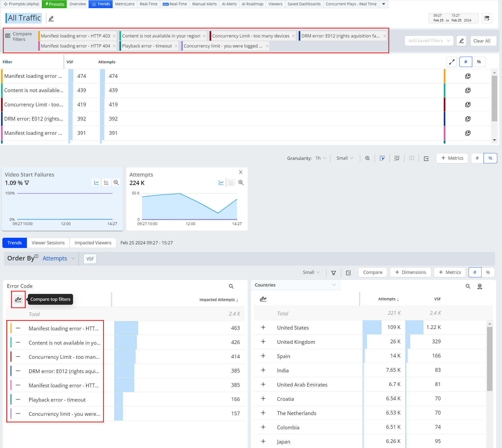Click the search icon in Error Code panel
This screenshot has height=448, width=502.
[x=231, y=286]
